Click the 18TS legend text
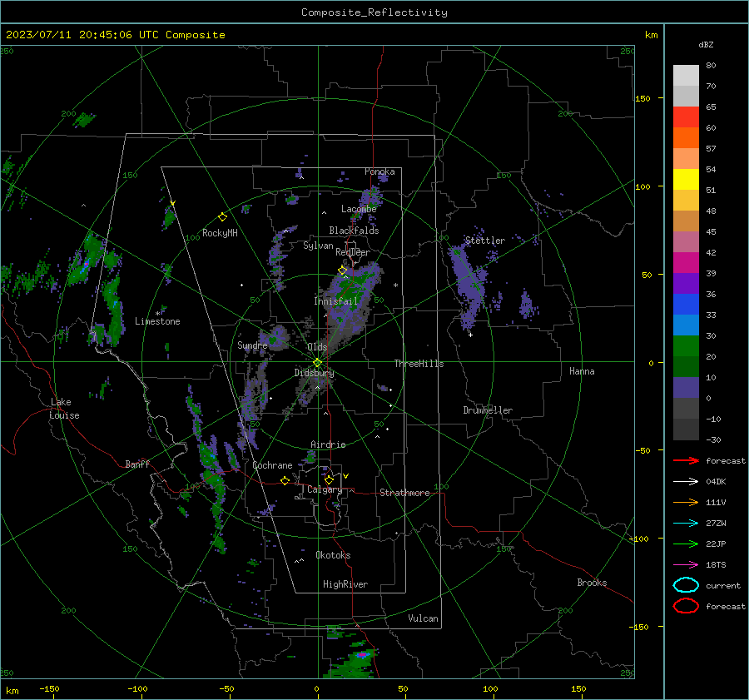This screenshot has height=700, width=749. point(716,565)
